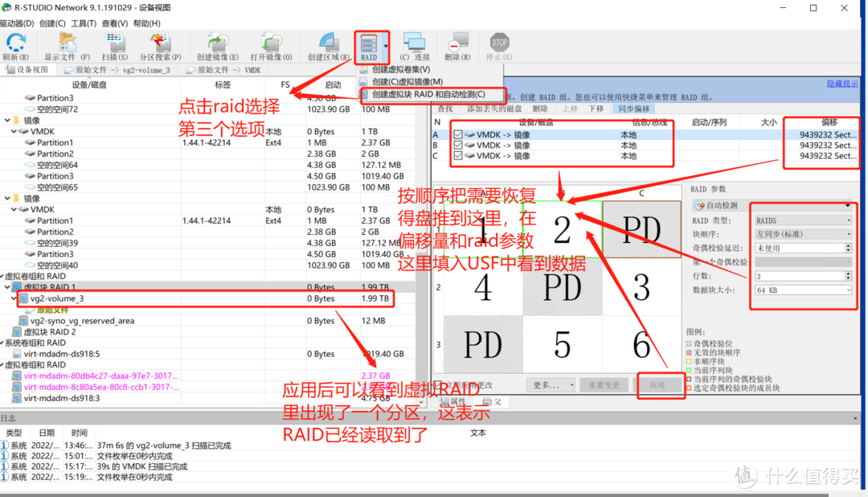Click the 查找 find button
868x497 pixels.
click(445, 109)
